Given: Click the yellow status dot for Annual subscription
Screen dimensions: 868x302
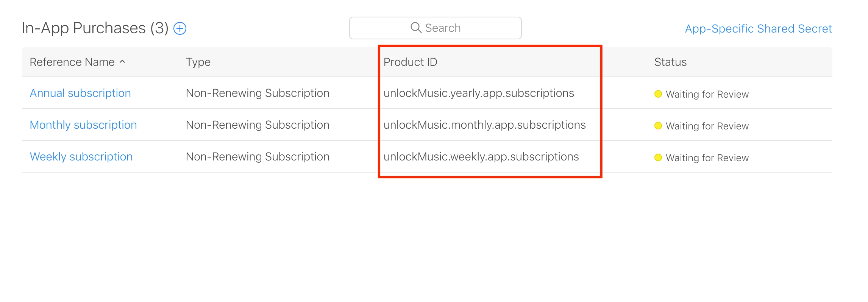Looking at the screenshot, I should click(x=658, y=94).
